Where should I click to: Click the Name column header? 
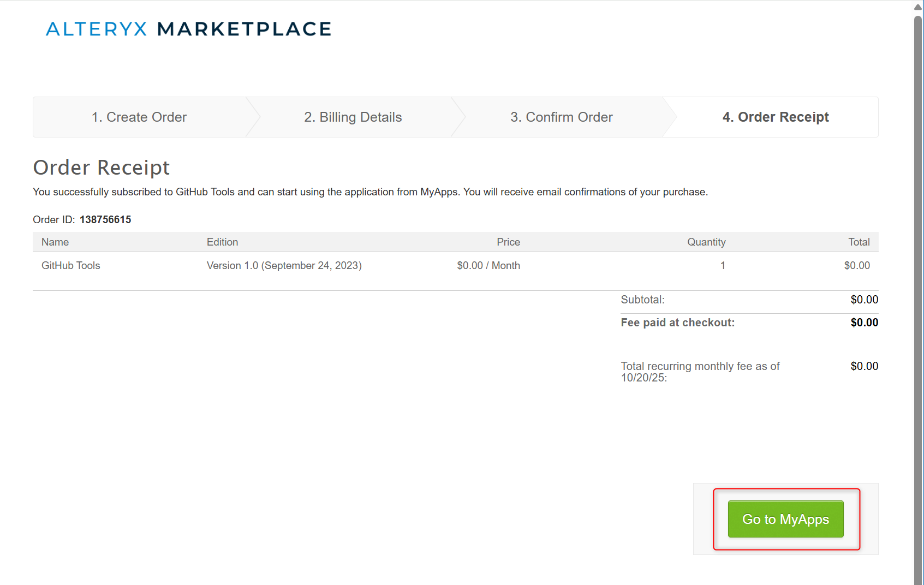point(55,242)
